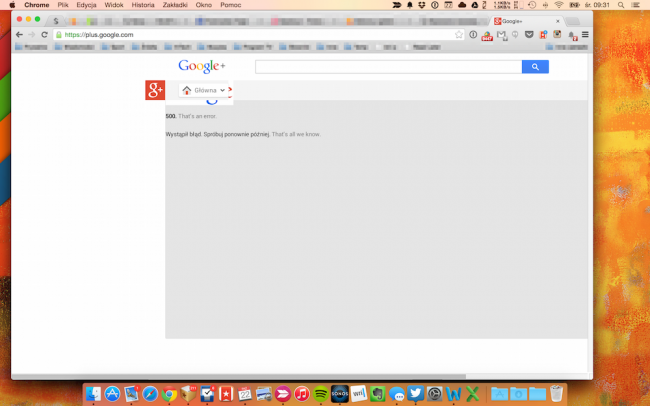Open Microsoft Word from the Dock
The height and width of the screenshot is (406, 650).
pos(454,394)
